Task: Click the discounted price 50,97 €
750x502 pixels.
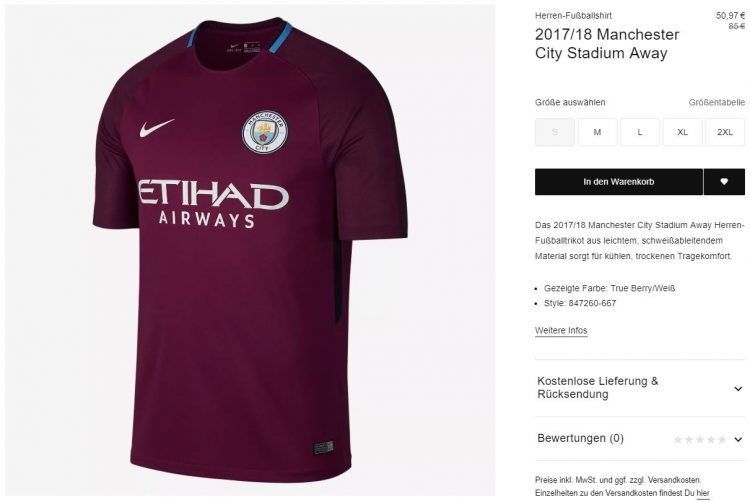Action: 730,16
